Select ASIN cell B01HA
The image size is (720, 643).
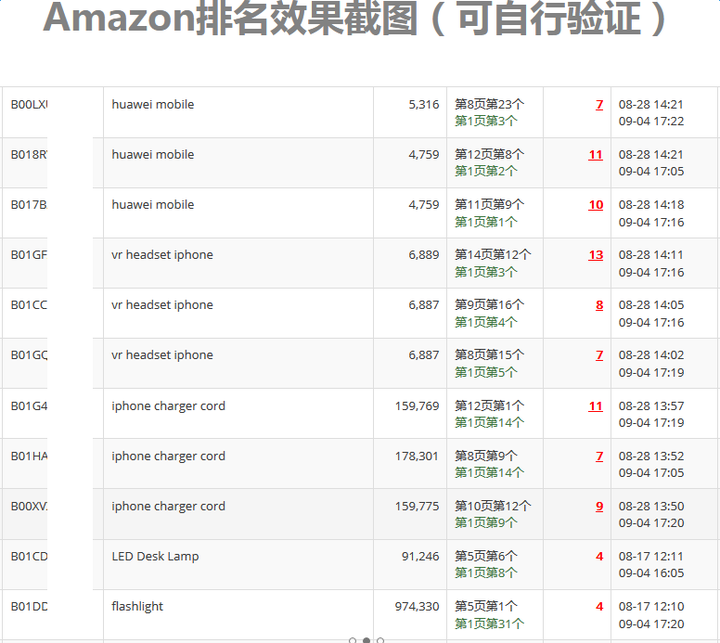(29, 456)
